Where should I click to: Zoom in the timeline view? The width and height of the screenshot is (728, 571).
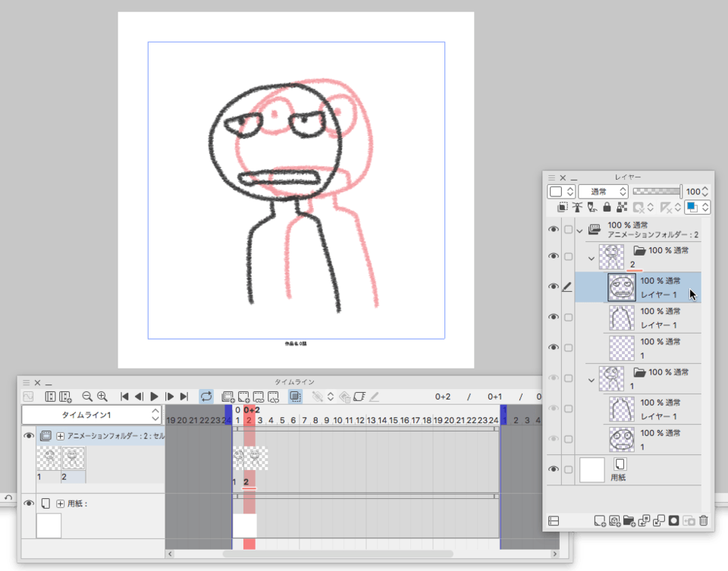(102, 397)
